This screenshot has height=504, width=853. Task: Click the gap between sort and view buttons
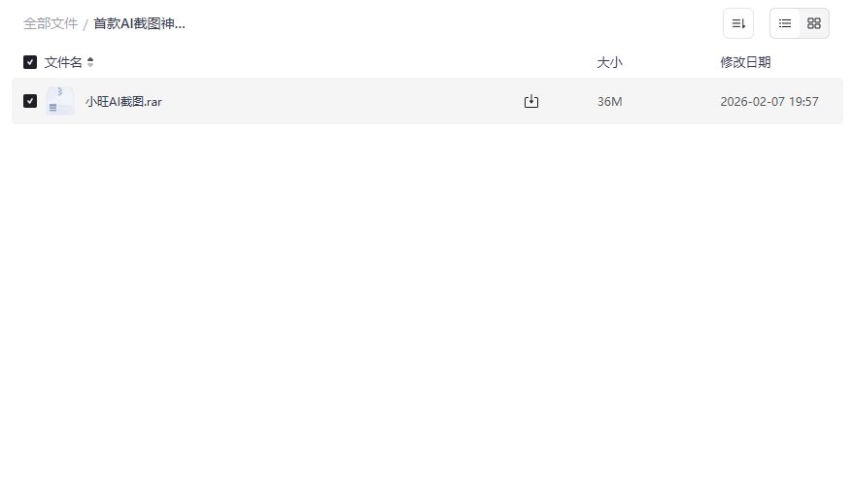point(762,23)
